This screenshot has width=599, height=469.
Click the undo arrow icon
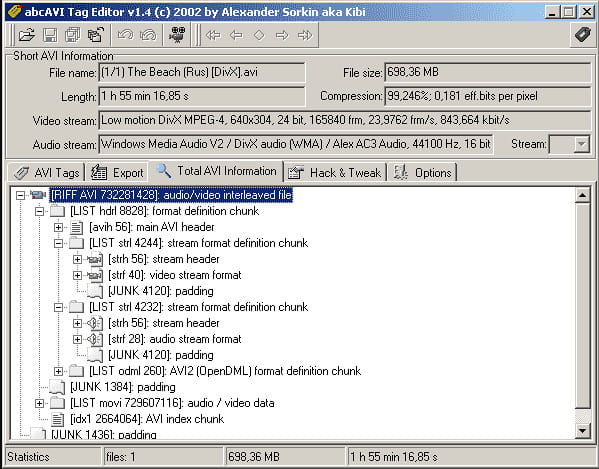[125, 35]
